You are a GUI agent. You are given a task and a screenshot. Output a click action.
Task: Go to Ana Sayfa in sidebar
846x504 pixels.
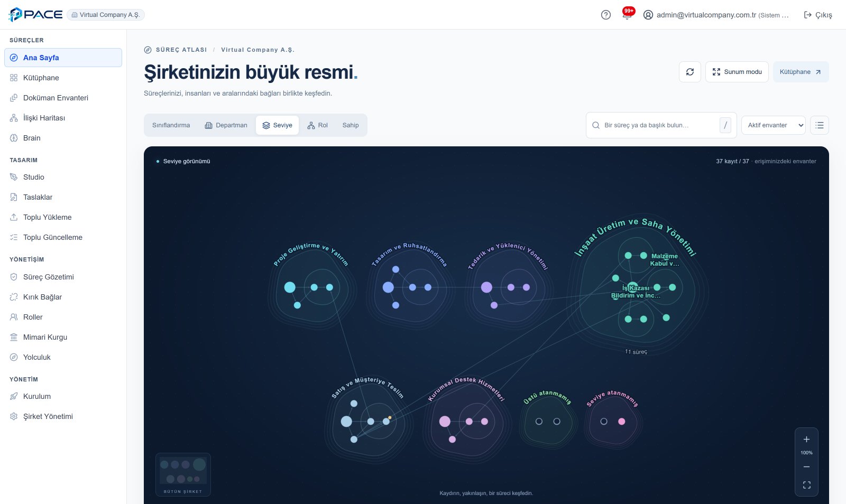click(x=63, y=58)
